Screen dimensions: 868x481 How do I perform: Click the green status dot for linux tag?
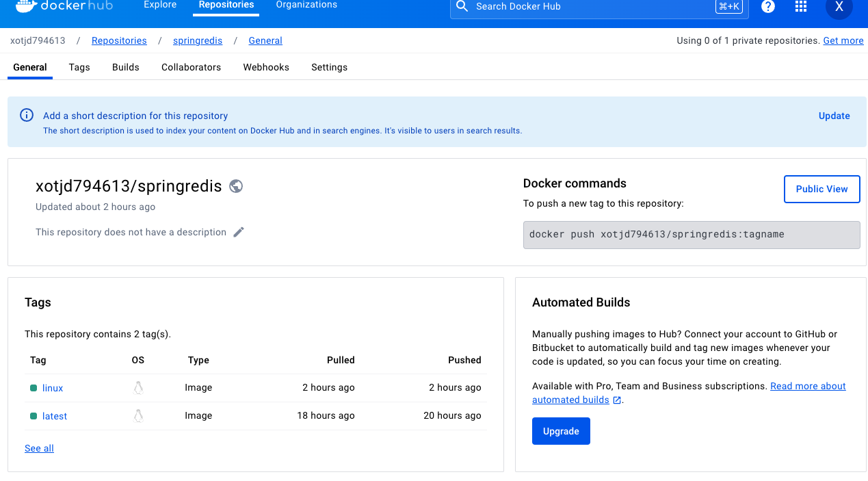pos(34,388)
